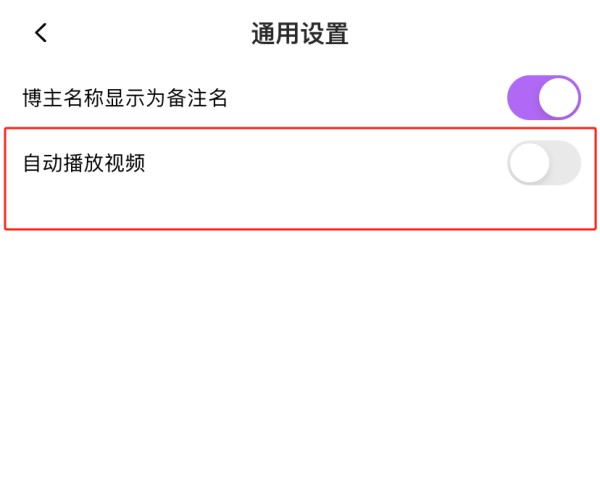Tap the 博主名称显示为备注名 label text
This screenshot has height=482, width=600.
[x=126, y=98]
